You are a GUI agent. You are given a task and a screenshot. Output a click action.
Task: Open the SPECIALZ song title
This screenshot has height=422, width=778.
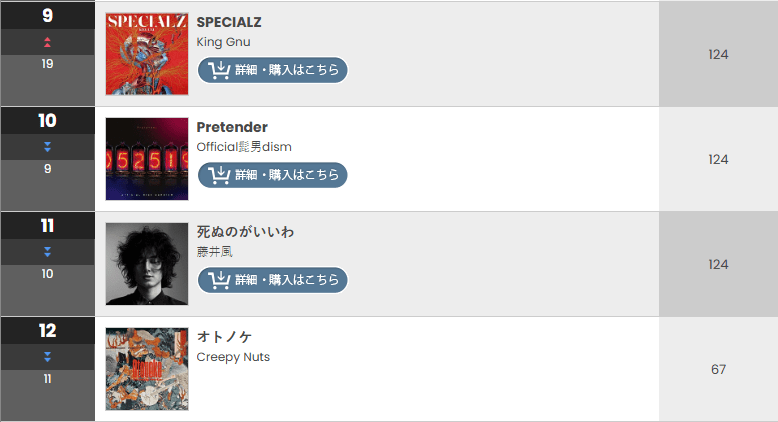[229, 22]
